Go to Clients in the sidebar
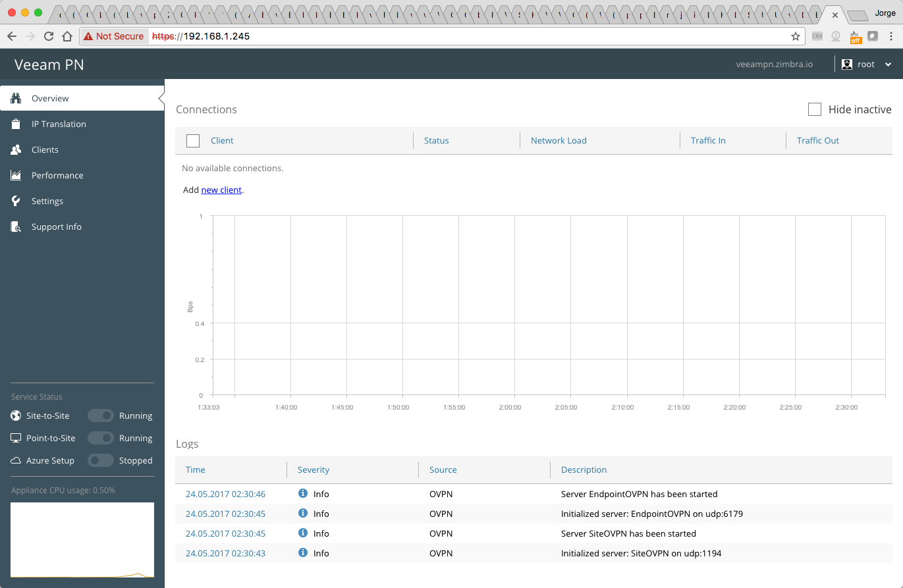 point(82,149)
